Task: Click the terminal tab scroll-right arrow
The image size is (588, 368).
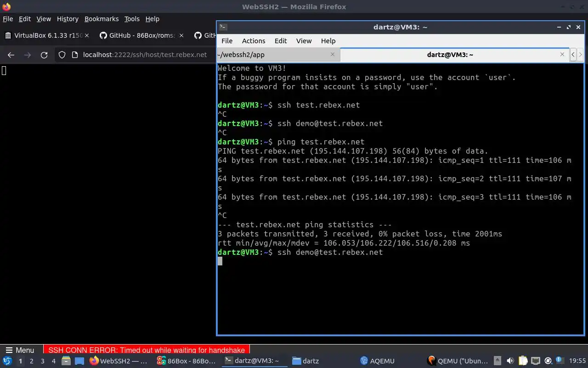Action: coord(580,55)
